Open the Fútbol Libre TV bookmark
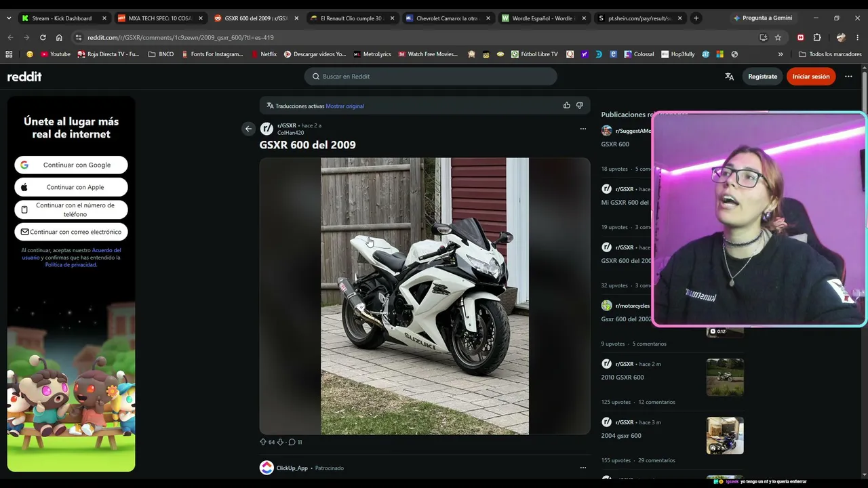The height and width of the screenshot is (488, 868). click(x=534, y=54)
